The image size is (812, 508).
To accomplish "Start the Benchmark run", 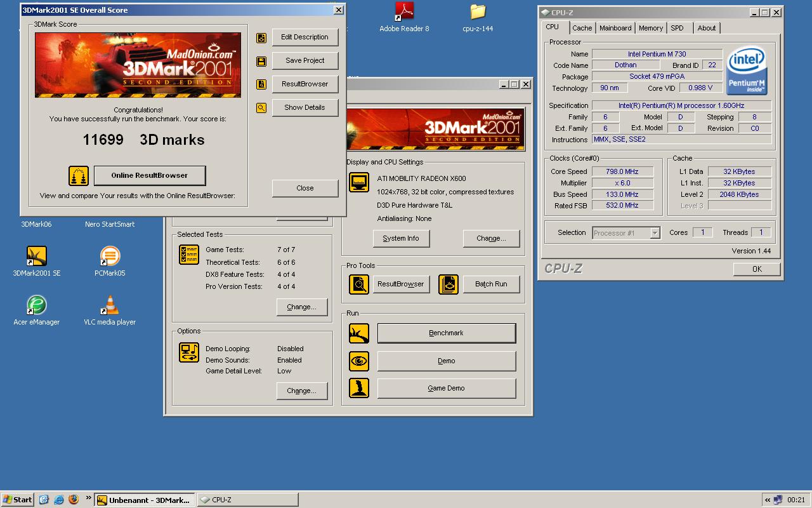I will coord(447,333).
